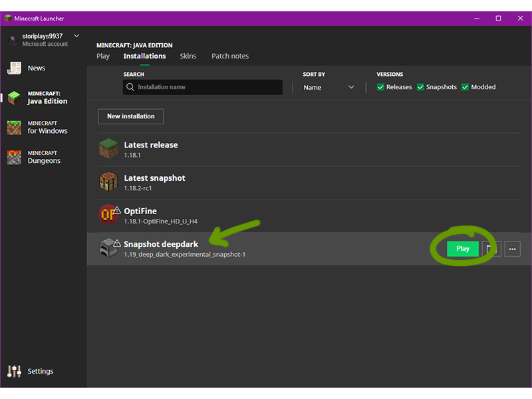Open the Settings label in sidebar

(x=41, y=371)
